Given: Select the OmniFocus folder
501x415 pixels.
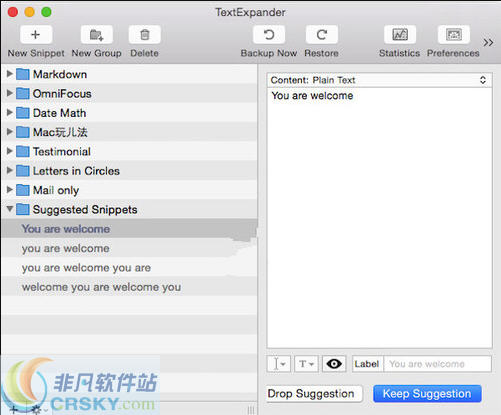Looking at the screenshot, I should tap(129, 93).
